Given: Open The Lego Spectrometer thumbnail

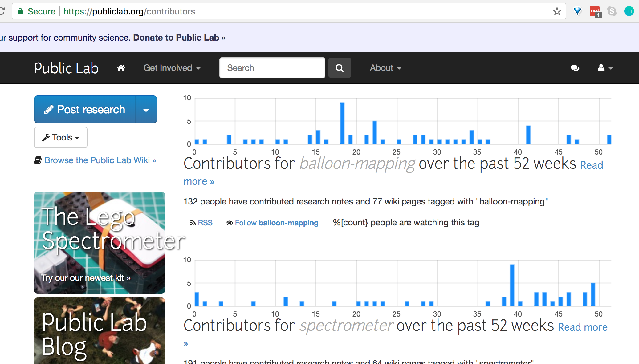Looking at the screenshot, I should pos(100,242).
